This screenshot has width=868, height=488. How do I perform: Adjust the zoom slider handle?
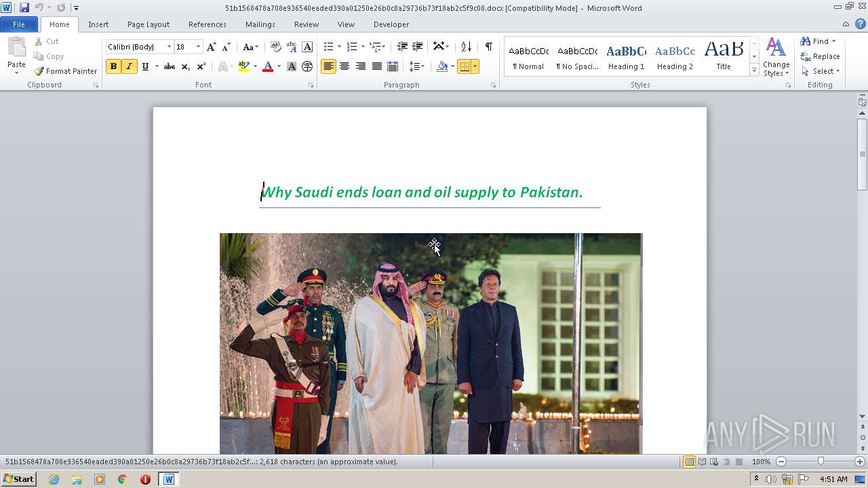click(821, 462)
